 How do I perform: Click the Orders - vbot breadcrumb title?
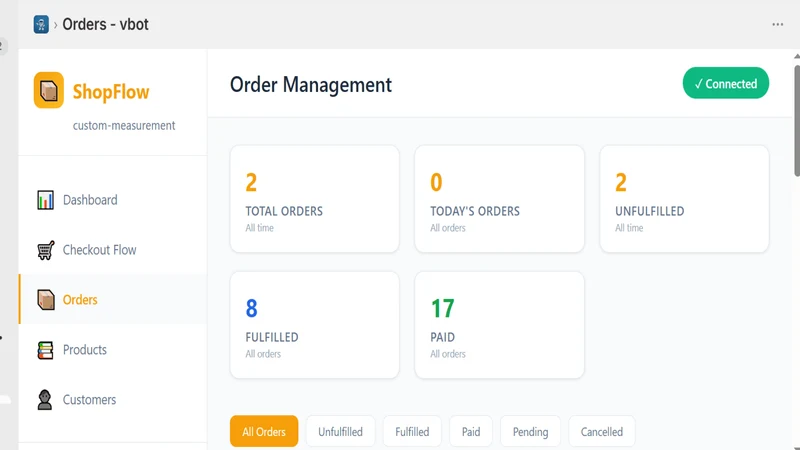click(x=105, y=24)
